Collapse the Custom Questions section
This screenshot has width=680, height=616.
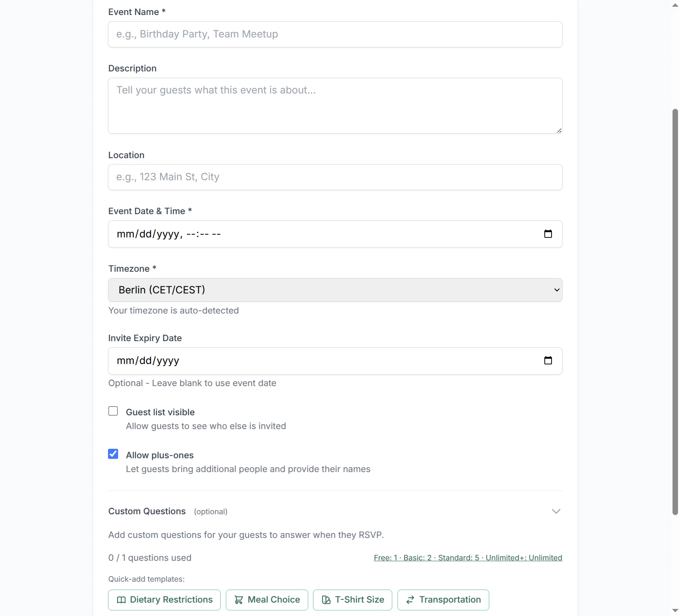coord(556,511)
